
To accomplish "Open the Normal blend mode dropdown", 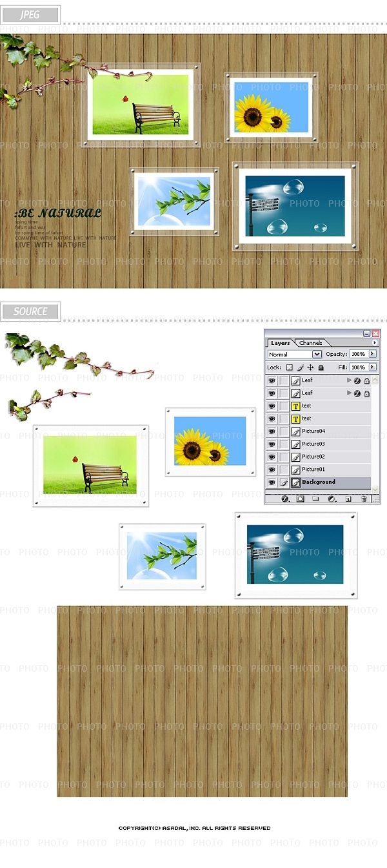I will coord(295,355).
